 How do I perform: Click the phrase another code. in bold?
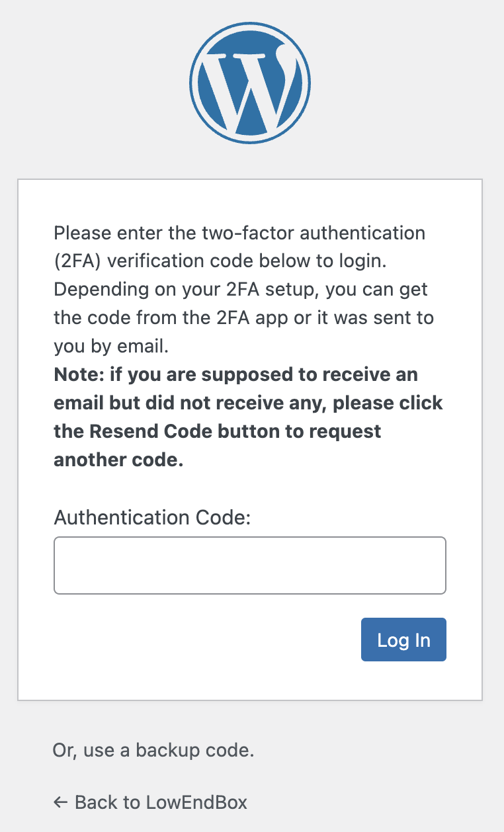(118, 460)
